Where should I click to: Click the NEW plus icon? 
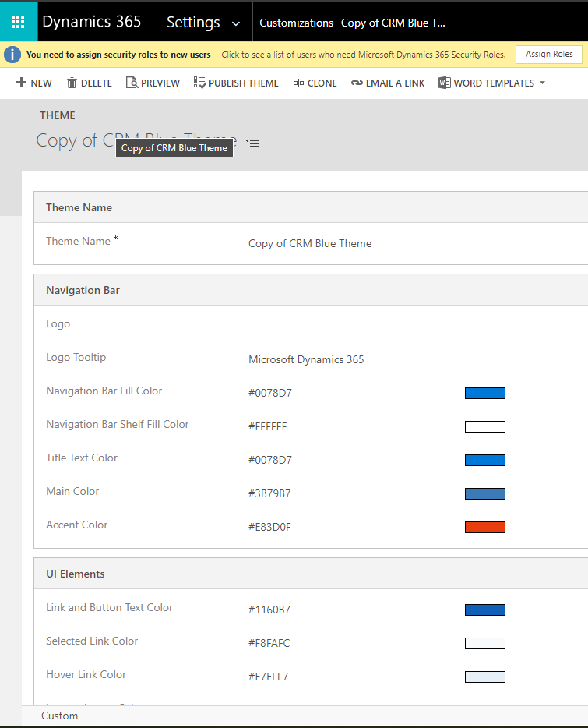pyautogui.click(x=21, y=83)
